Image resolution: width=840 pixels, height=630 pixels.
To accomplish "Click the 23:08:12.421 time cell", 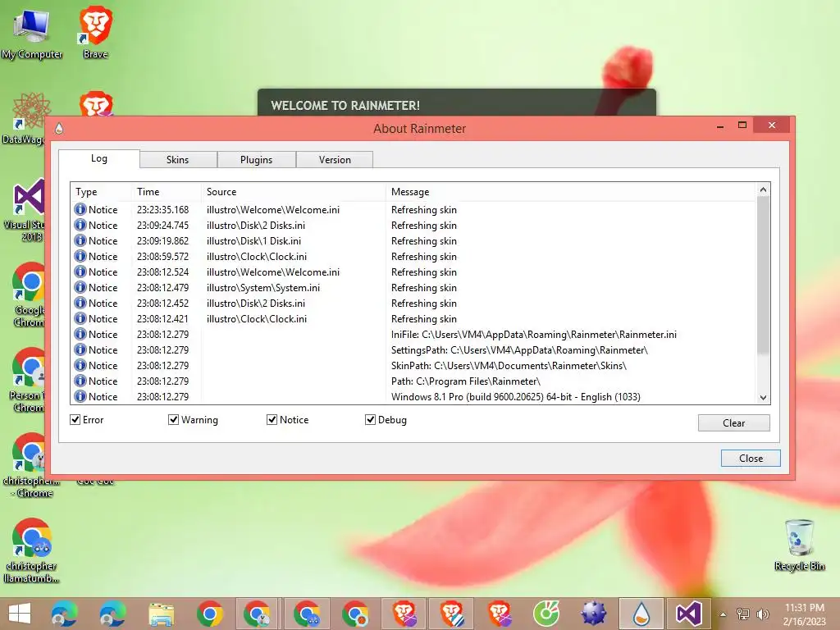I will click(x=163, y=319).
